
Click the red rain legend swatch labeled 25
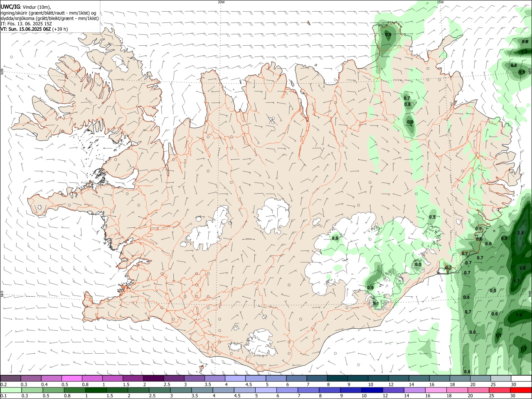pyautogui.click(x=500, y=390)
